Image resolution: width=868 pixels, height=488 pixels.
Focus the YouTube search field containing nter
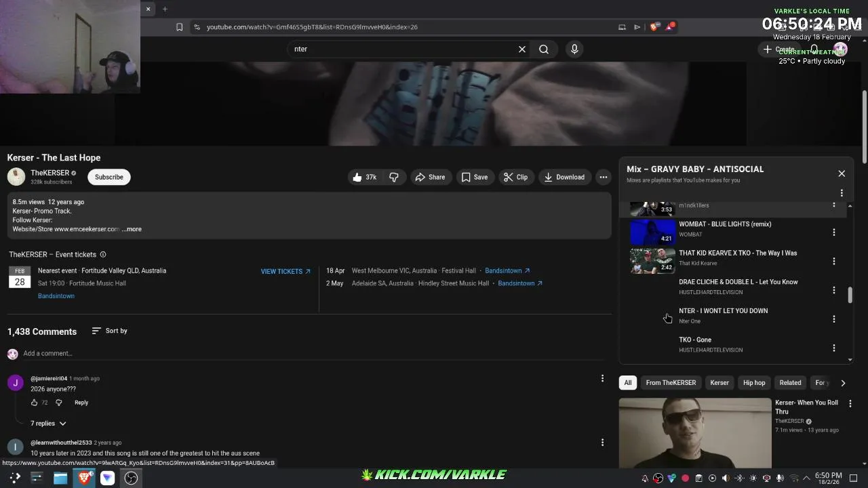coord(403,49)
